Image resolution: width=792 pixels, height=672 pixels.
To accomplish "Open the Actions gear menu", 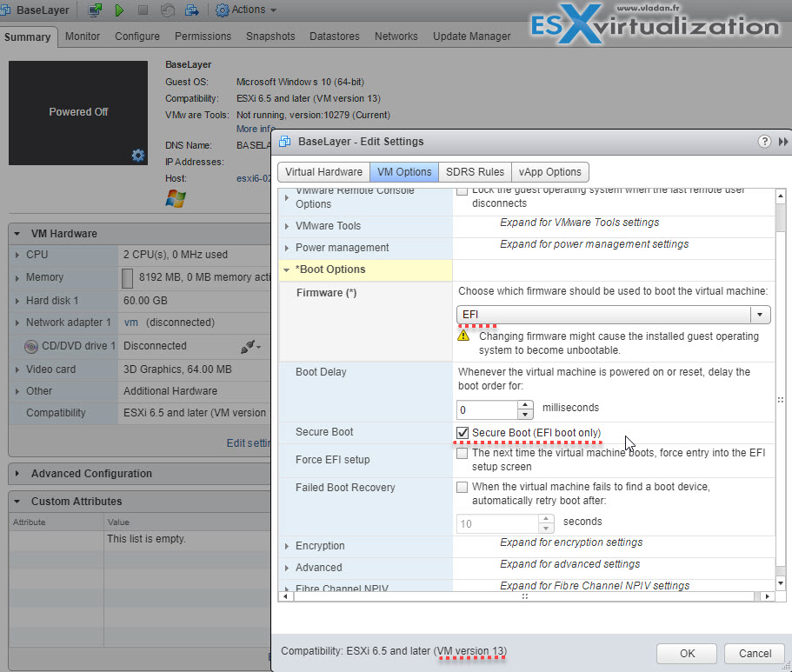I will tap(246, 10).
